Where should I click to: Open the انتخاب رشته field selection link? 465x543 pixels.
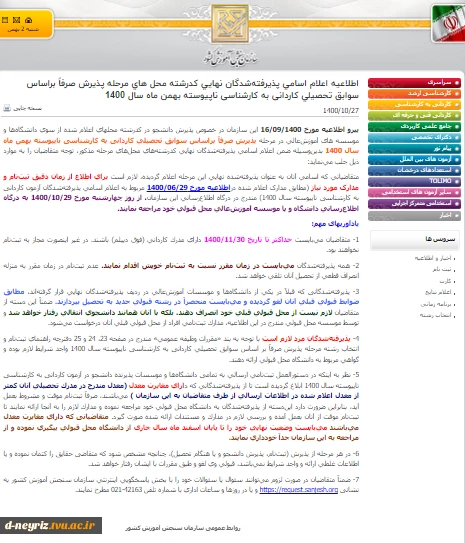coord(436,315)
